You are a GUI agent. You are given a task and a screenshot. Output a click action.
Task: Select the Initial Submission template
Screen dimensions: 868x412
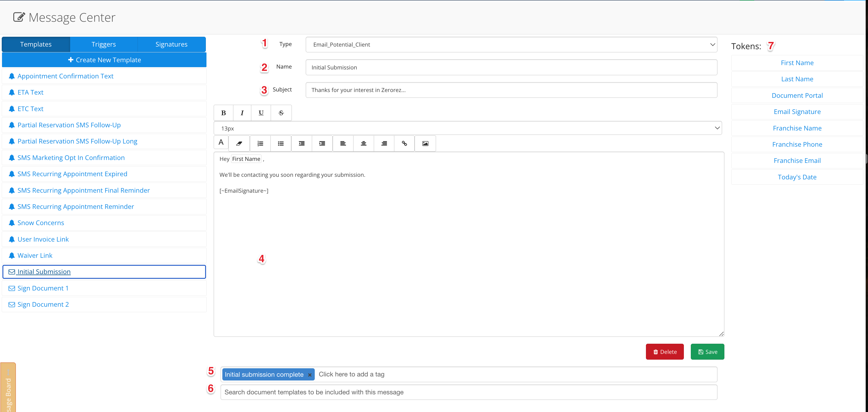[104, 272]
